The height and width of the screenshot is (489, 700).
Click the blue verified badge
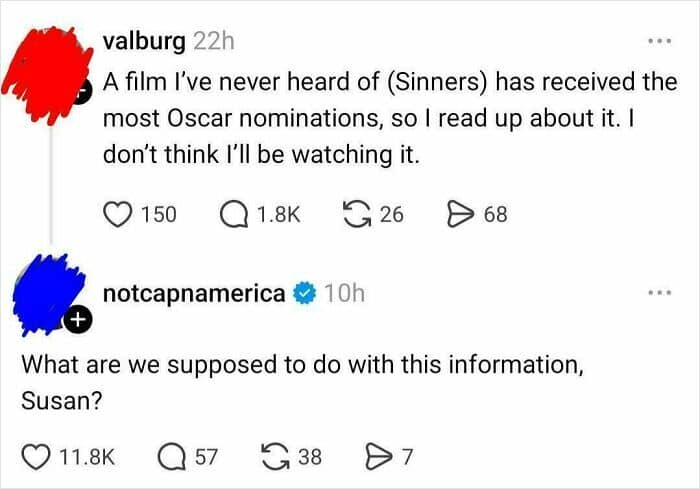point(305,293)
